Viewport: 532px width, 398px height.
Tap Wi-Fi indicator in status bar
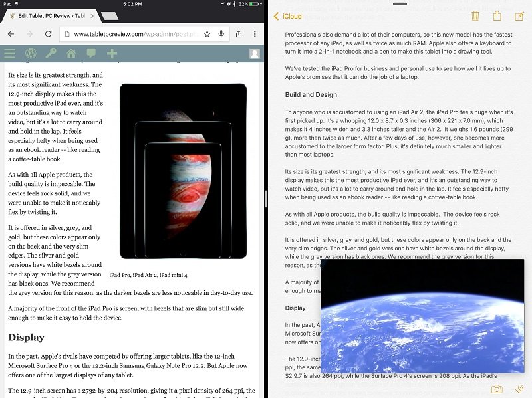(16, 4)
